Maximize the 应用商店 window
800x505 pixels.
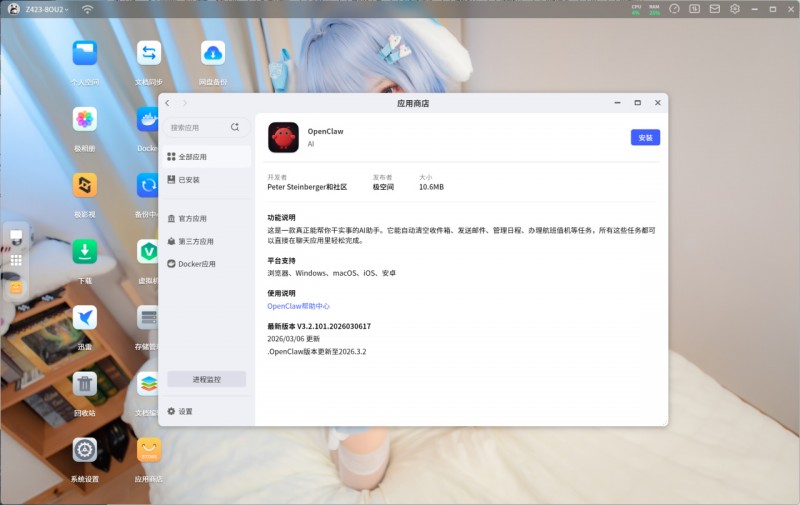(637, 103)
